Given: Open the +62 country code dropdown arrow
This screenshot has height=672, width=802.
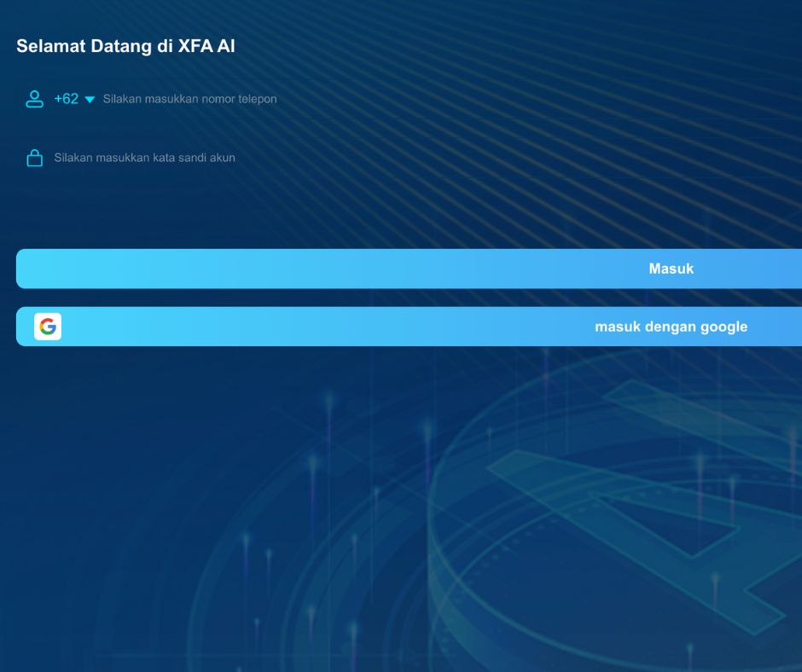Looking at the screenshot, I should coord(90,100).
